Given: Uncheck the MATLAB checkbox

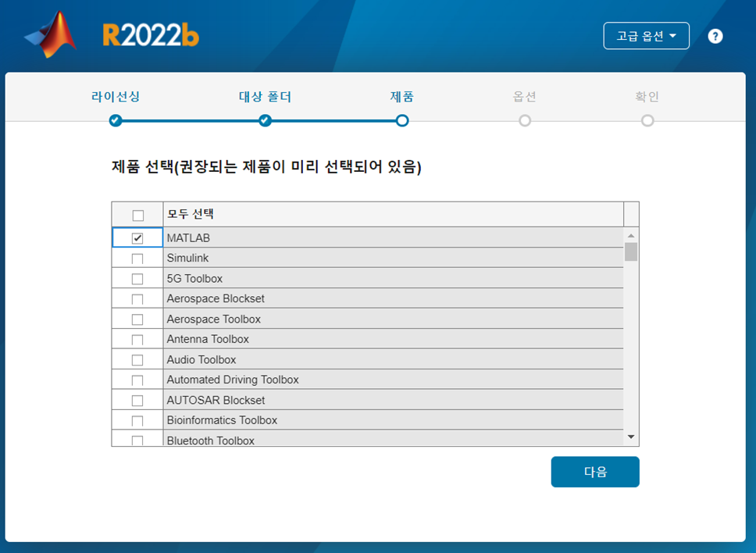Looking at the screenshot, I should 137,238.
